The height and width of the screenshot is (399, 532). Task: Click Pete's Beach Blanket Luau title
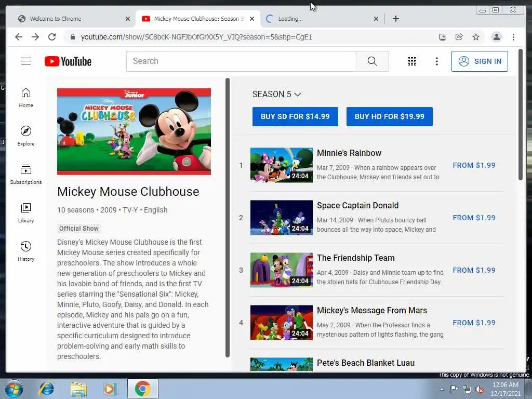366,363
